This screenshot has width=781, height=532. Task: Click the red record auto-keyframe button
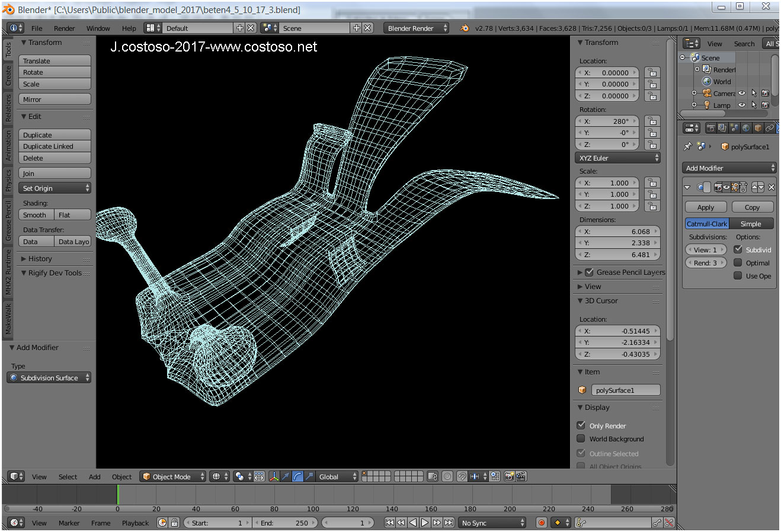(x=541, y=523)
